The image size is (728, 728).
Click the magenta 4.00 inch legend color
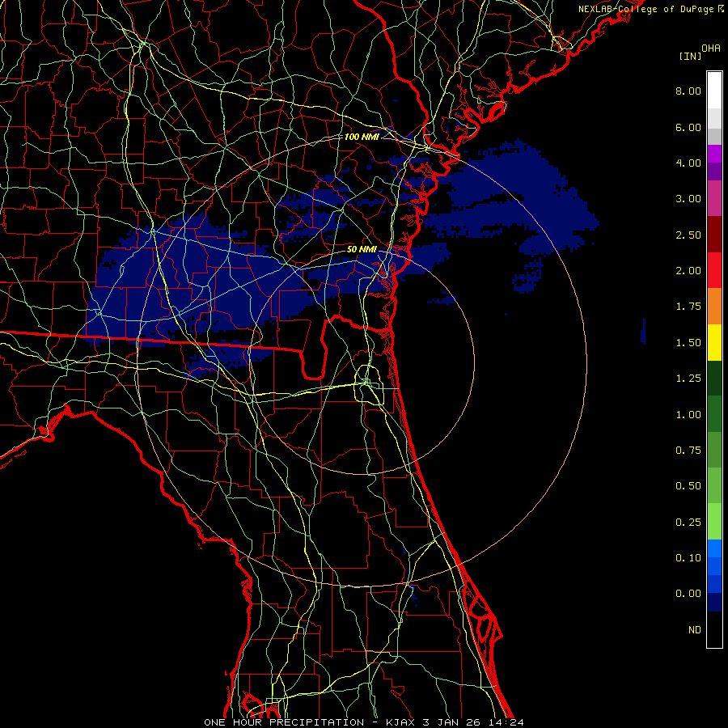[714, 154]
